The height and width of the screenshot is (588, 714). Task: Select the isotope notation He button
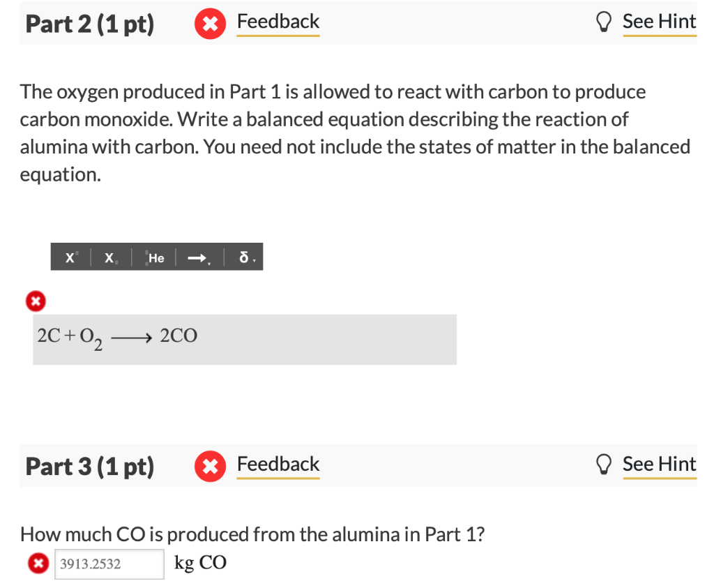tap(155, 257)
